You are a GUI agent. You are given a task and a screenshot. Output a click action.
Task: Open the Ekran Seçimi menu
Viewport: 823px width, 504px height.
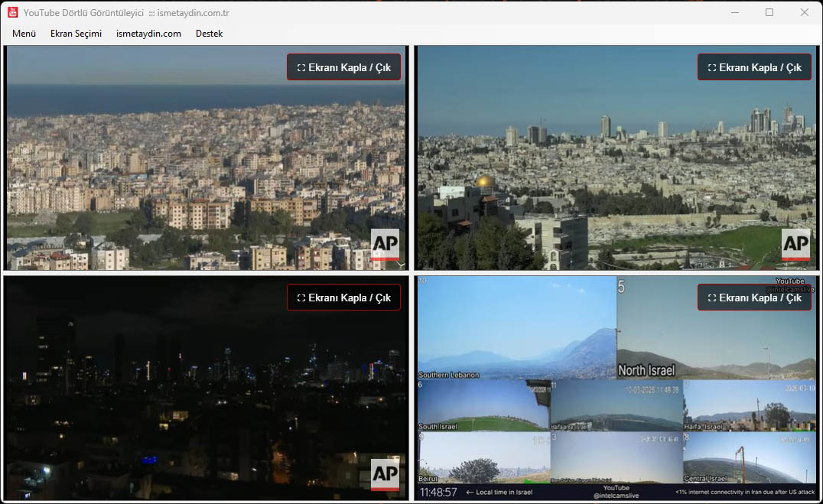click(76, 34)
